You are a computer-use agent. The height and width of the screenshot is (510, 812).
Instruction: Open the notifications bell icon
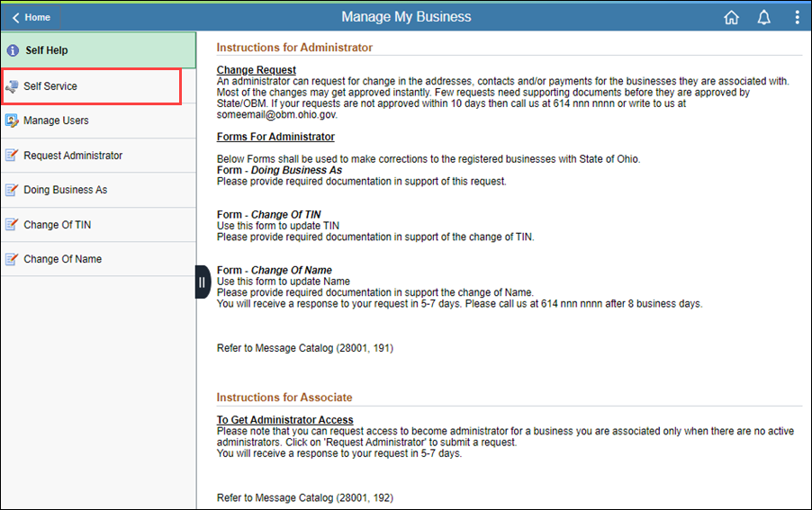pyautogui.click(x=764, y=17)
